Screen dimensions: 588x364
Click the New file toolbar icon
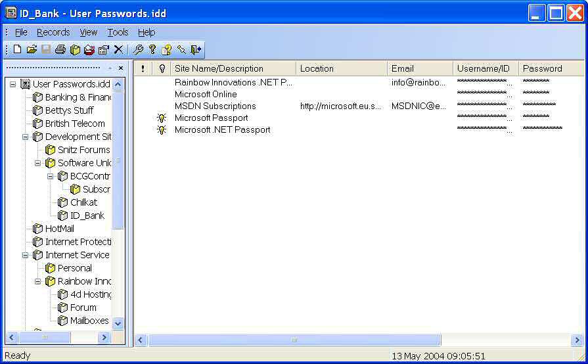(17, 49)
